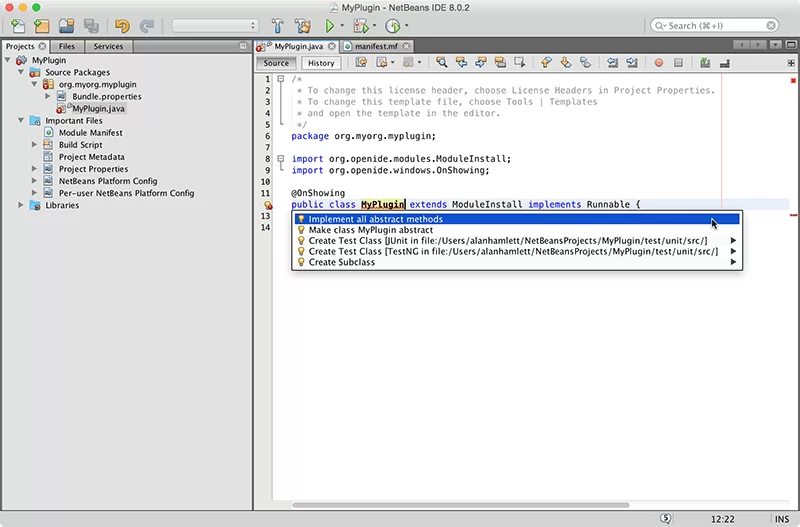
Task: Click the editor Back navigation icon
Action: click(382, 63)
